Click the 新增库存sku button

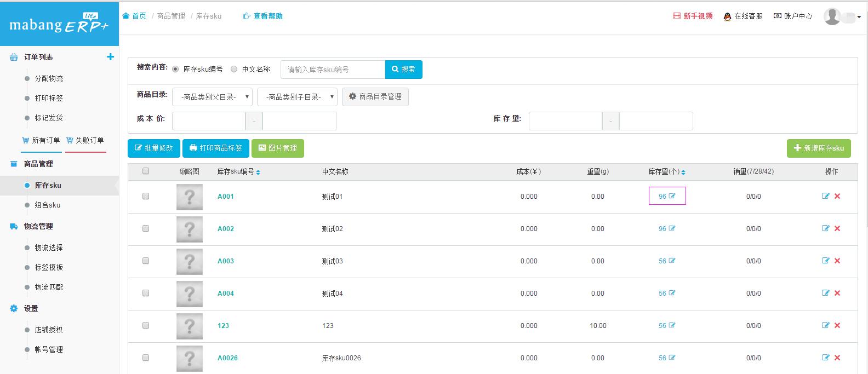[x=819, y=148]
